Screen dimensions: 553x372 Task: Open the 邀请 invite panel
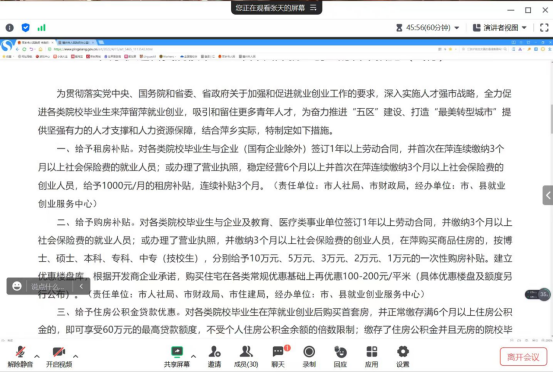(214, 357)
